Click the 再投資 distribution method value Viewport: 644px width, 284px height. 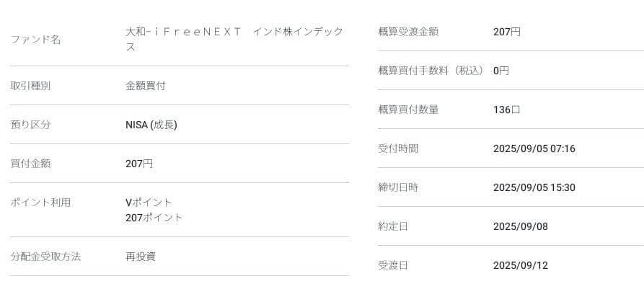tap(141, 257)
